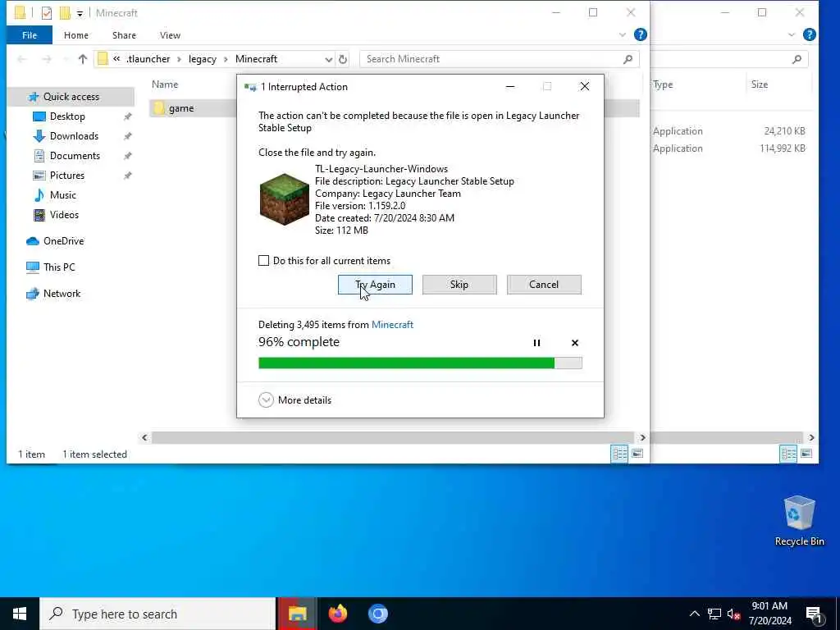Screen dimensions: 840x630
Task: Open the address bar history dropdown
Action: (x=328, y=59)
